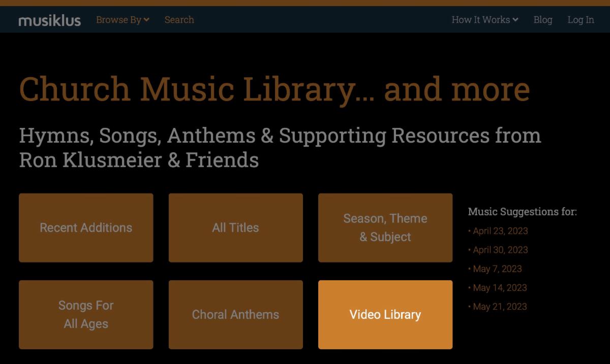This screenshot has height=364, width=610.
Task: Open Songs For All Ages tile
Action: click(86, 314)
